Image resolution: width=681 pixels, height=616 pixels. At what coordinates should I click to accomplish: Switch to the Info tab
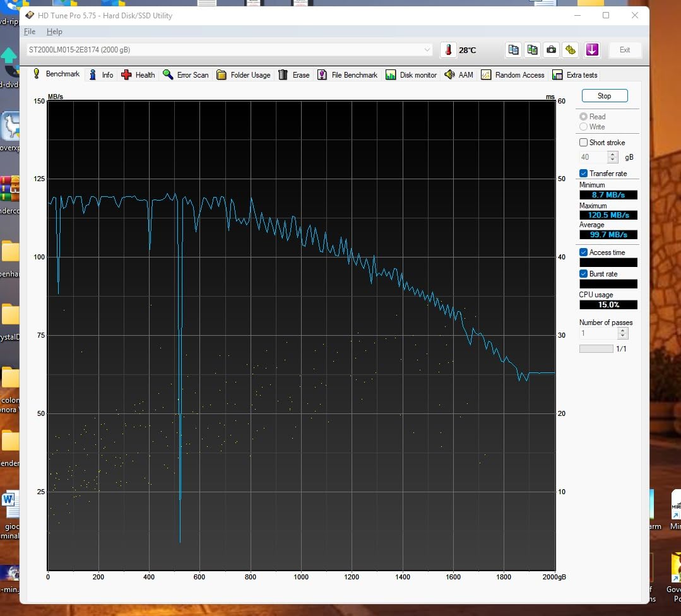[102, 74]
